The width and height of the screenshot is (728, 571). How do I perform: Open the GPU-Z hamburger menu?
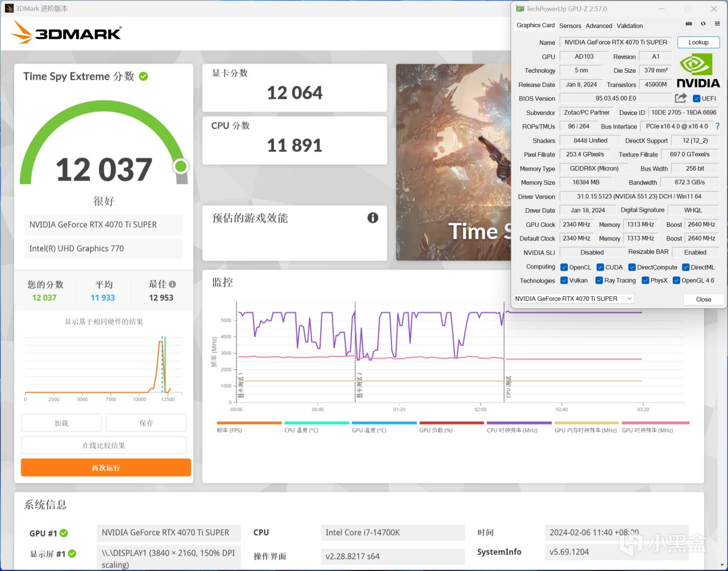717,24
